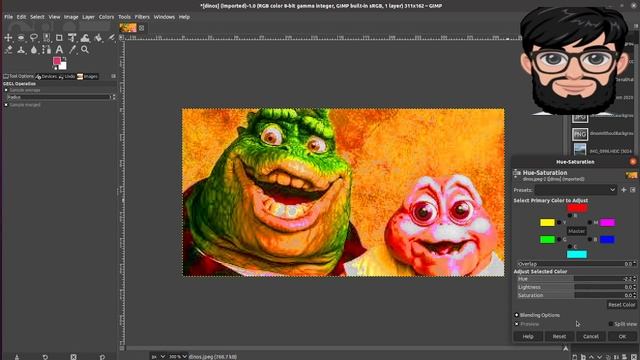Click the Reset button in dialog
This screenshot has height=360, width=640.
tap(559, 337)
